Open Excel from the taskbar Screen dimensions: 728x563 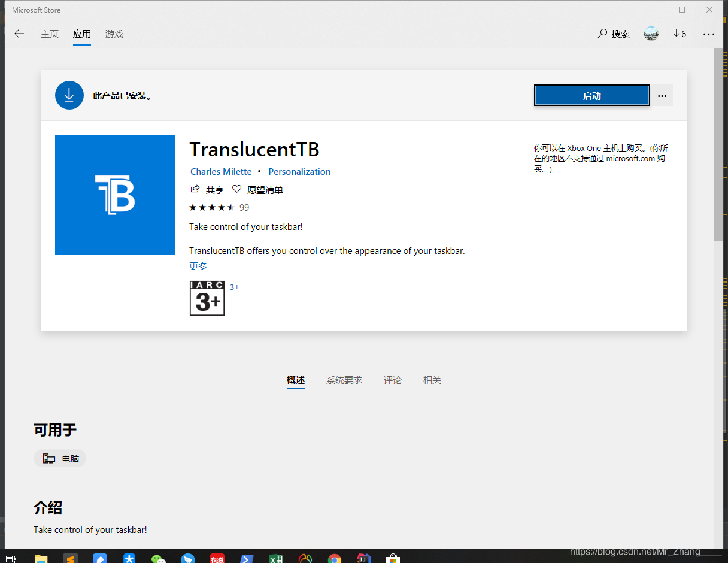click(x=276, y=558)
